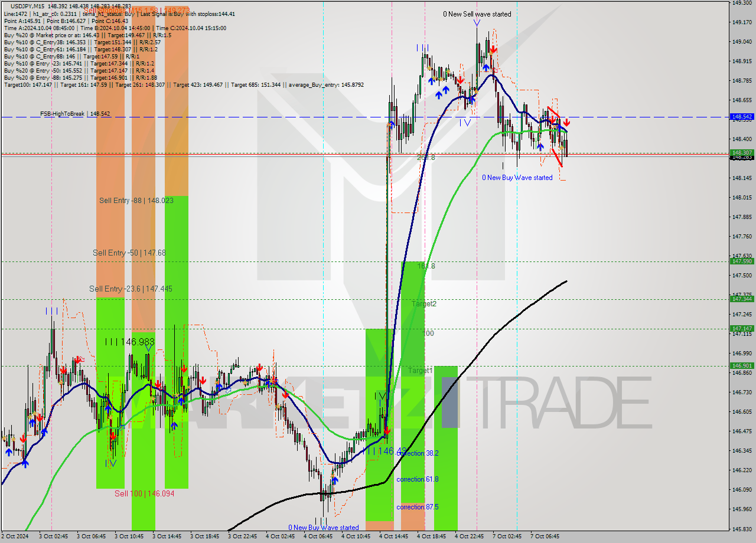
Task: Click the 'correction 87.5' label
Action: click(x=418, y=507)
